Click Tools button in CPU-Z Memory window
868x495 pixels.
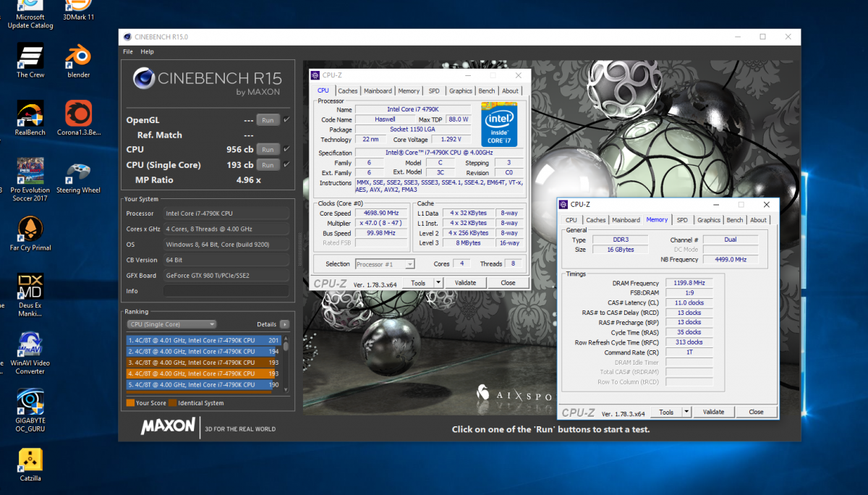666,412
